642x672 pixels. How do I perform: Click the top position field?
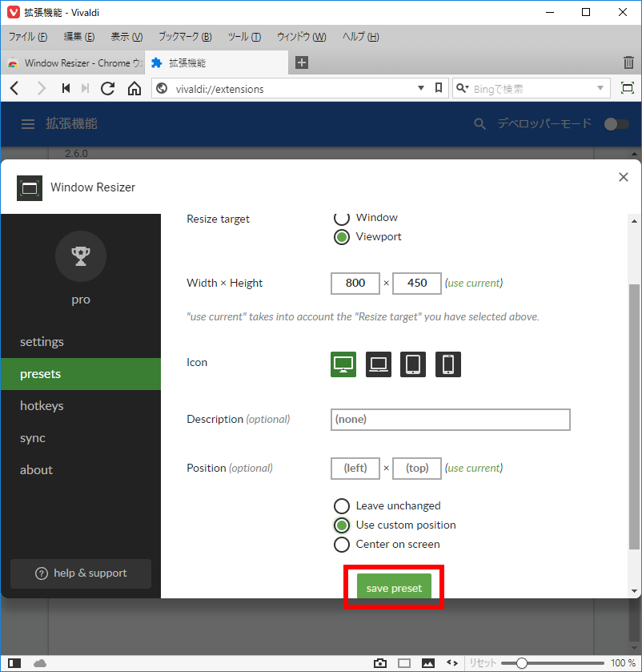(417, 469)
